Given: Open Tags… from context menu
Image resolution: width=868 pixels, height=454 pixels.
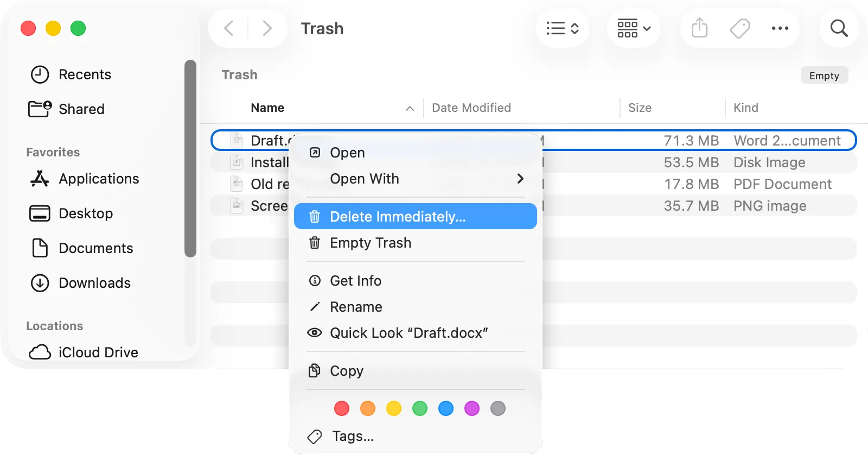Looking at the screenshot, I should (416, 436).
